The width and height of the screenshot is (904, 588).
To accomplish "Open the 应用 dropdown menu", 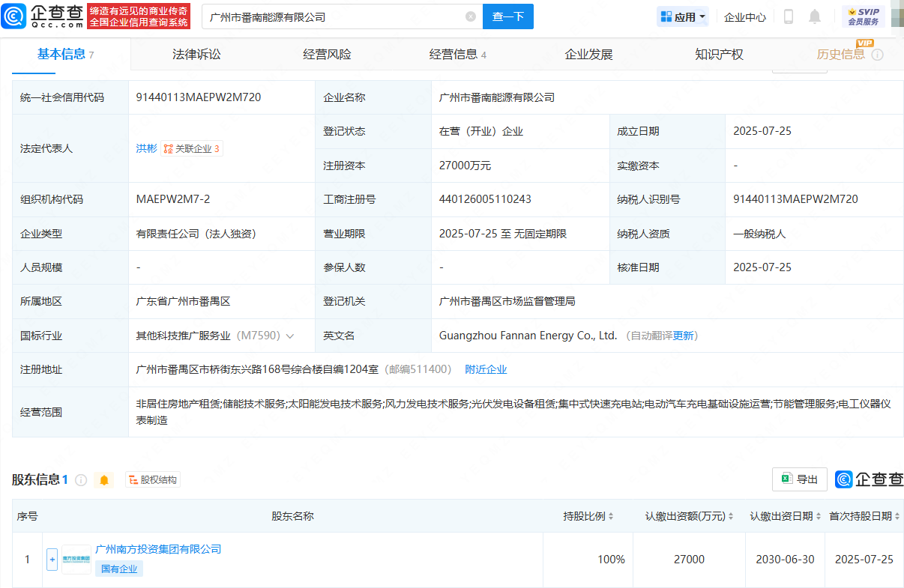I will click(x=683, y=16).
